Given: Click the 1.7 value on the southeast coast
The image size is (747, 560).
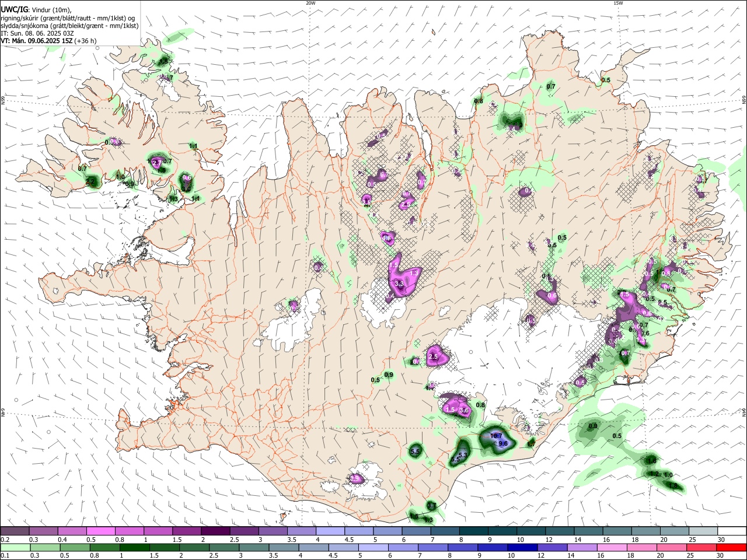Looking at the screenshot, I should (530, 444).
